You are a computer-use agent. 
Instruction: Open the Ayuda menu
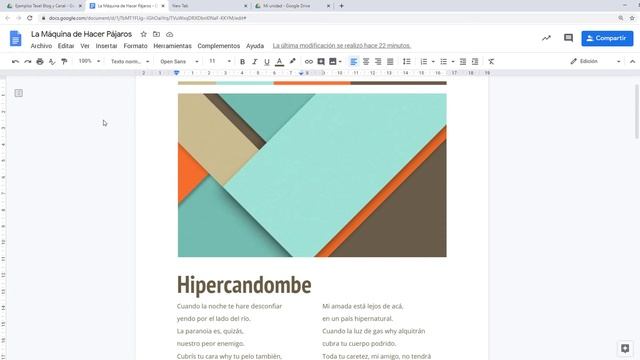pos(255,46)
